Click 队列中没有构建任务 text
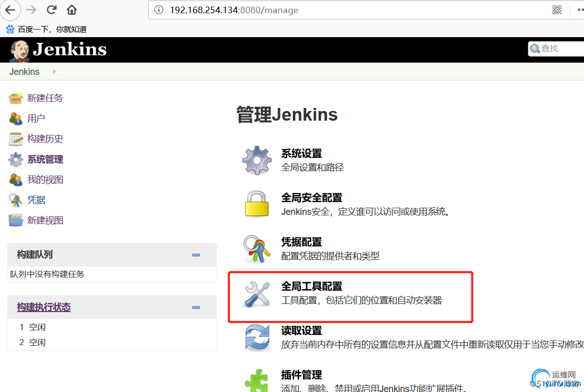584x392 pixels. tap(47, 274)
